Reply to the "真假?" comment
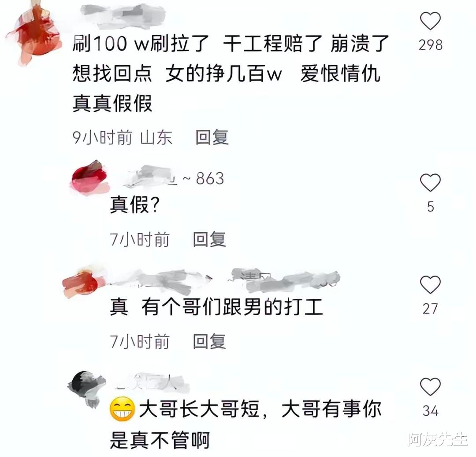 (209, 239)
